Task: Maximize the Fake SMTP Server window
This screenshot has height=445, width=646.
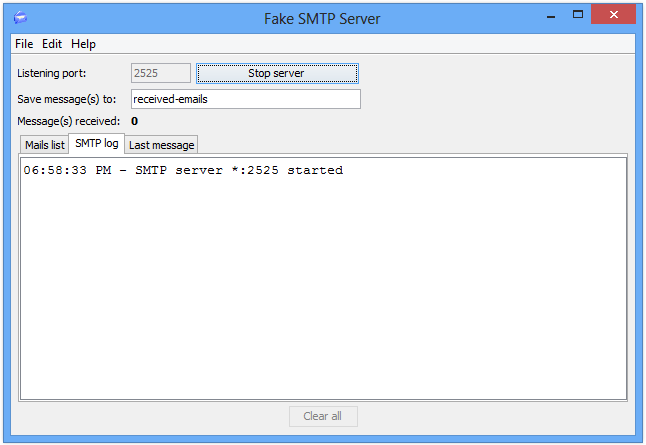Action: 578,15
